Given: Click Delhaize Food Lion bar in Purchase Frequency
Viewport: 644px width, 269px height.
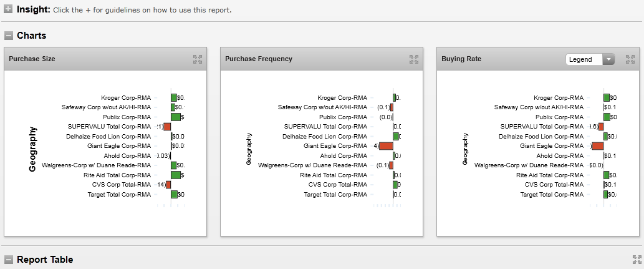Looking at the screenshot, I should (396, 137).
